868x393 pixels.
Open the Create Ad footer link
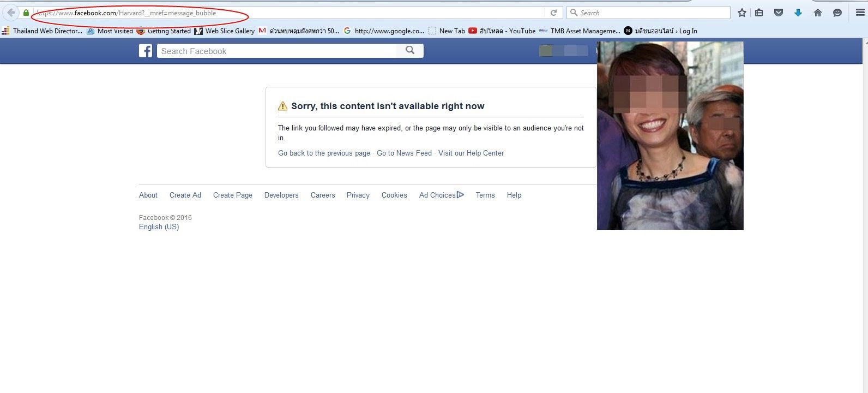(x=185, y=195)
